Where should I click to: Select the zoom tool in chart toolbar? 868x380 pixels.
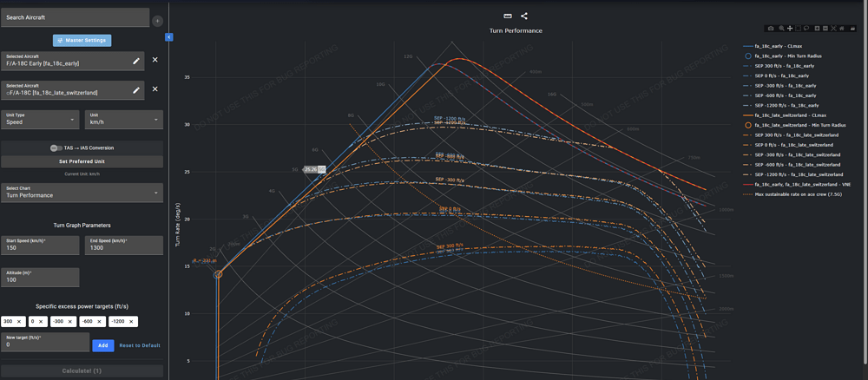[x=780, y=29]
